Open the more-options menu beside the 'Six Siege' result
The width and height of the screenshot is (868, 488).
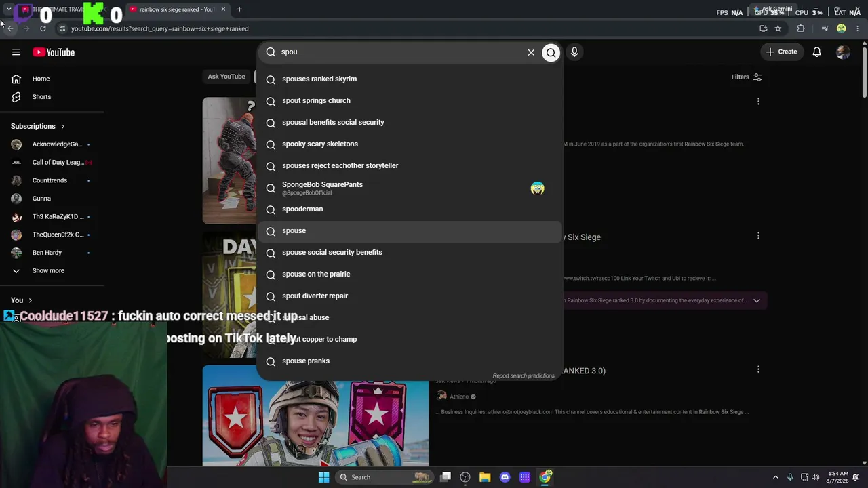pyautogui.click(x=758, y=236)
